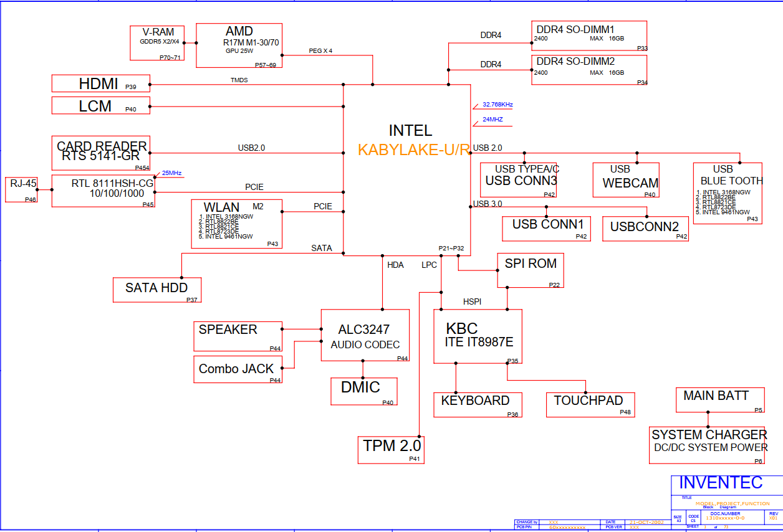Select the DDR4 SO-DIMM1 memory block
The image size is (783, 532).
pos(588,36)
